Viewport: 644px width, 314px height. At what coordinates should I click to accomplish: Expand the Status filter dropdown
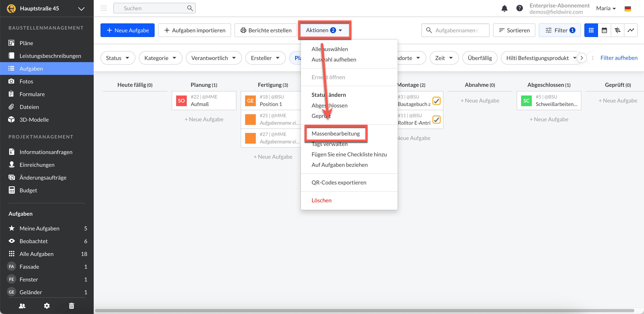coord(118,58)
